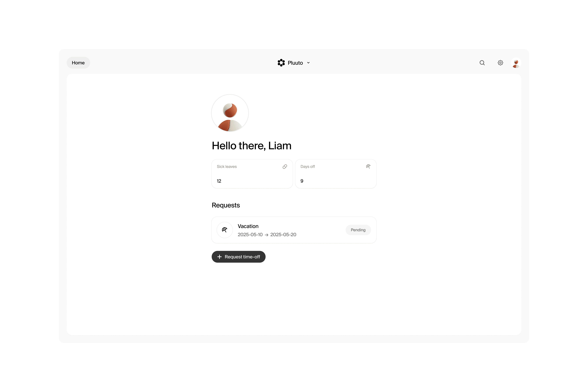
Task: Click the umbrella icon on Days off card
Action: pyautogui.click(x=368, y=167)
